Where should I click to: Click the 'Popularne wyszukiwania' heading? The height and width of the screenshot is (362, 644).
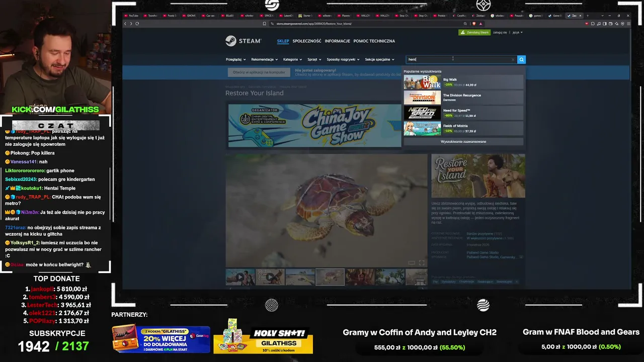[x=422, y=71]
